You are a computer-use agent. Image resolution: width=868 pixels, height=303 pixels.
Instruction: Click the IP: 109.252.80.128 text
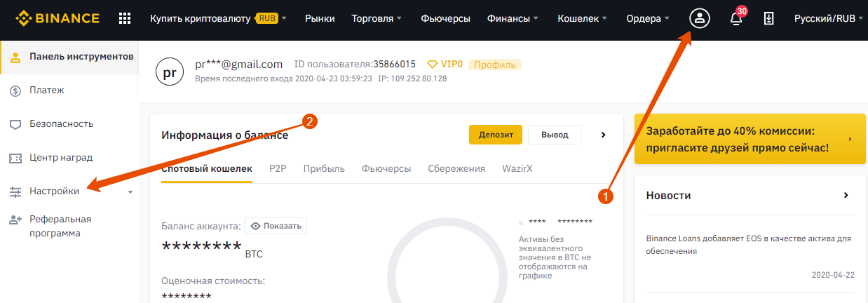click(x=412, y=79)
